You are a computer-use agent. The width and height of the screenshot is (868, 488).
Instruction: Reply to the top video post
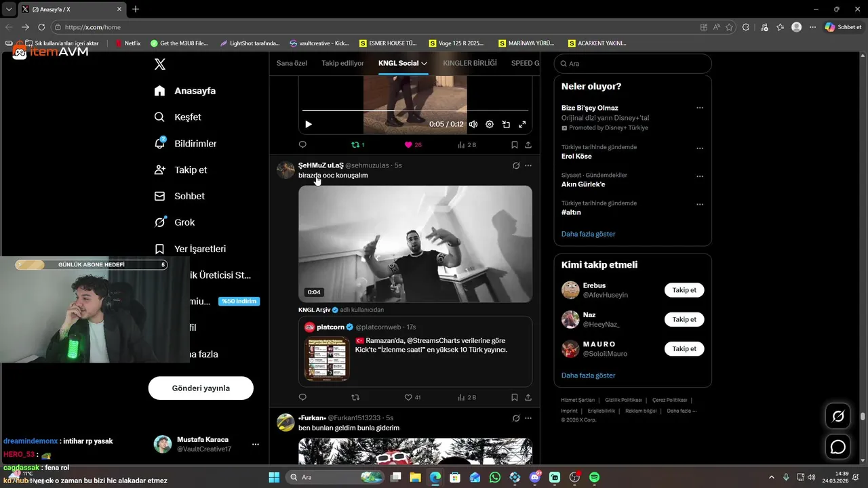302,144
